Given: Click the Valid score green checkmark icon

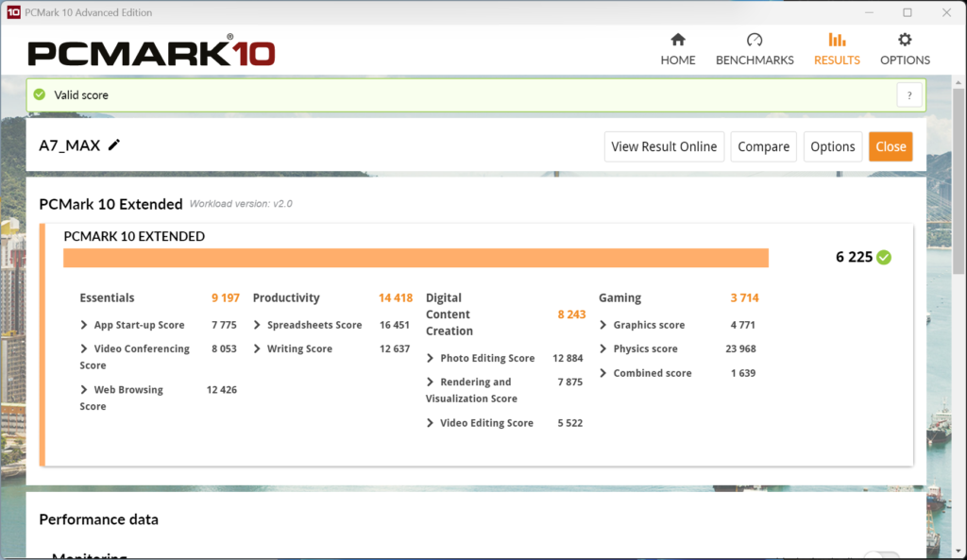Looking at the screenshot, I should point(40,94).
